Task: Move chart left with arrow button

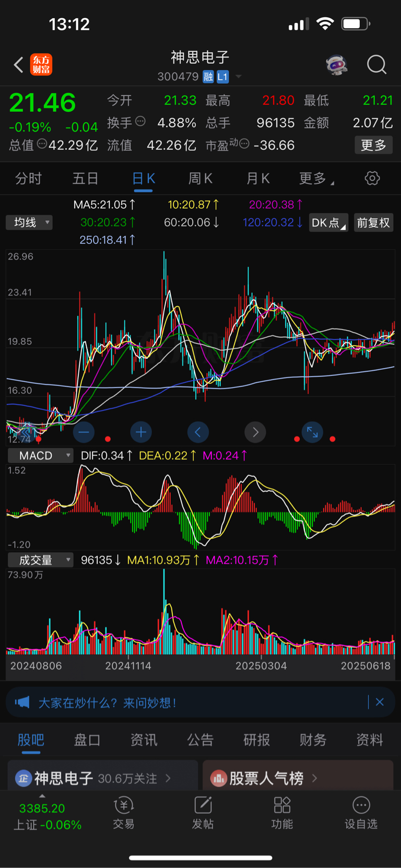Action: tap(198, 432)
